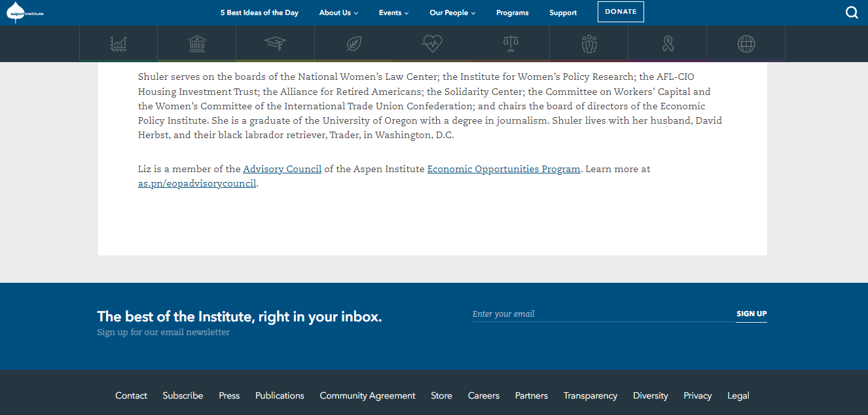This screenshot has width=868, height=415.
Task: Select the heart pulse health icon
Action: 432,44
